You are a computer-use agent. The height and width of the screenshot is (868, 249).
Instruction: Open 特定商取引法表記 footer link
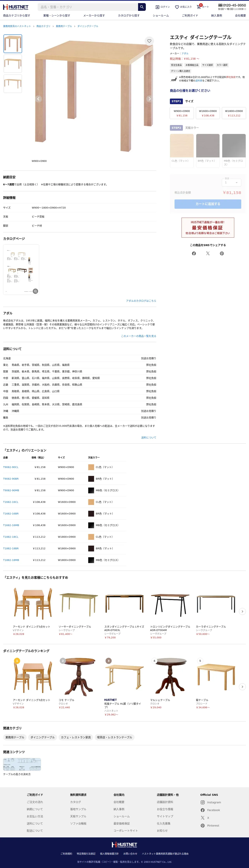pyautogui.click(x=86, y=853)
